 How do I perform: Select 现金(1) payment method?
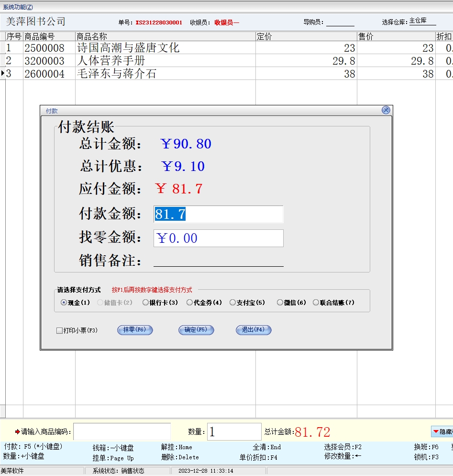pos(64,303)
